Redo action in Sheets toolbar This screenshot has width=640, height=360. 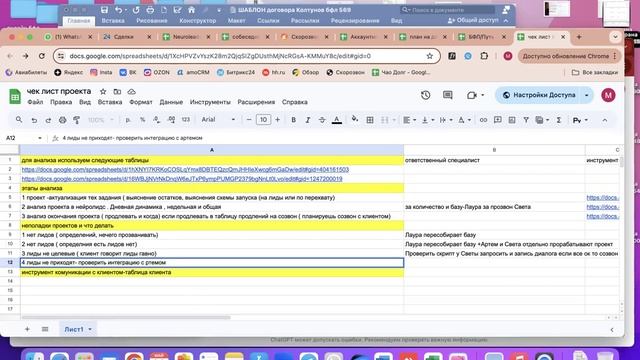click(x=48, y=120)
